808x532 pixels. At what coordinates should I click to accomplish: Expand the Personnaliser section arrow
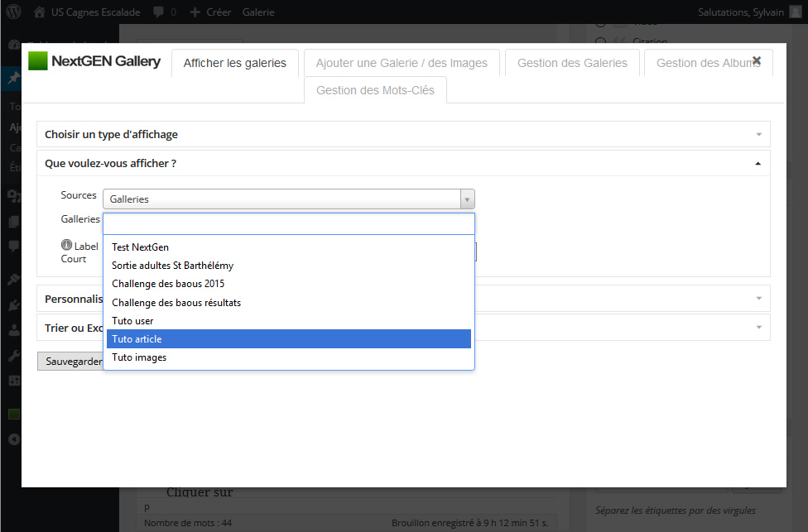pyautogui.click(x=758, y=299)
